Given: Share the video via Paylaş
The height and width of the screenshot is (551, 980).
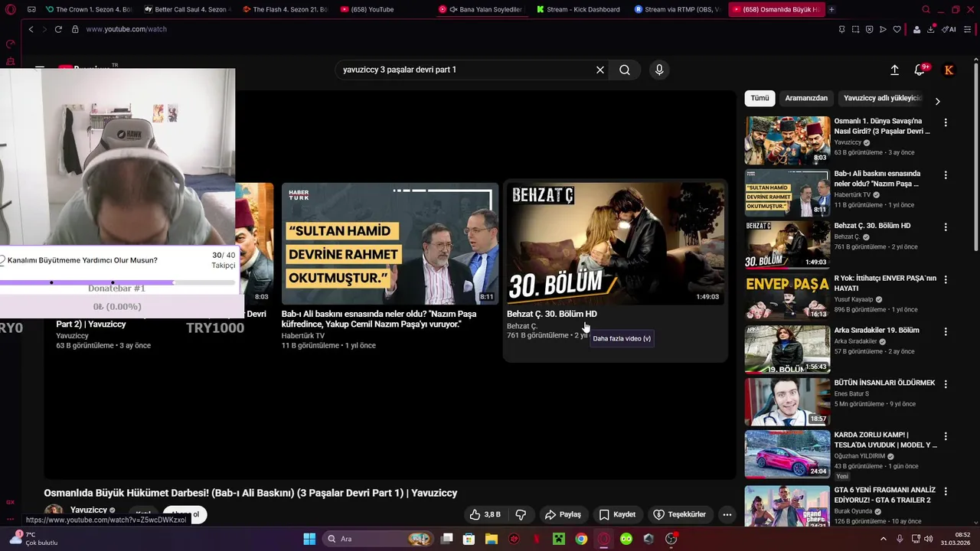Looking at the screenshot, I should click(563, 514).
